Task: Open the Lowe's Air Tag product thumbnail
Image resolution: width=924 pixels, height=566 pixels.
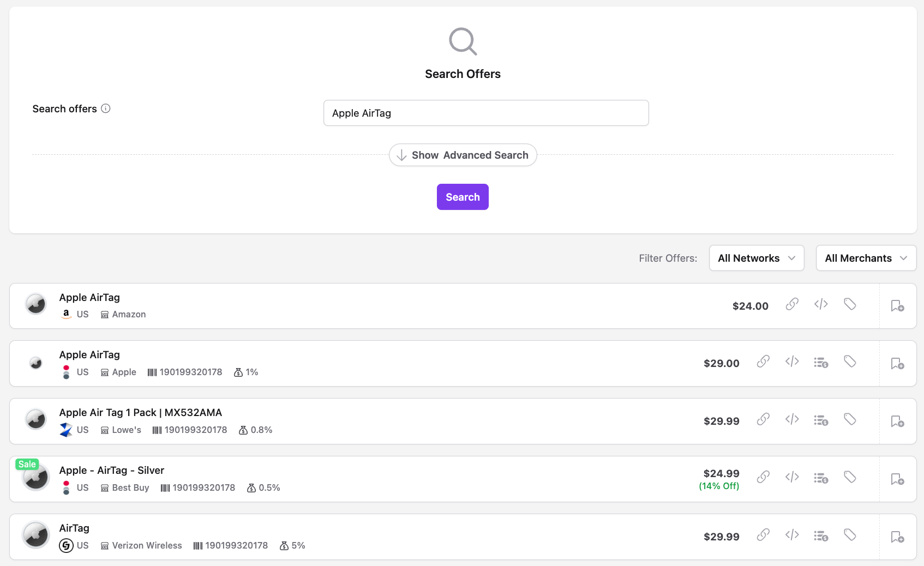Action: click(36, 419)
